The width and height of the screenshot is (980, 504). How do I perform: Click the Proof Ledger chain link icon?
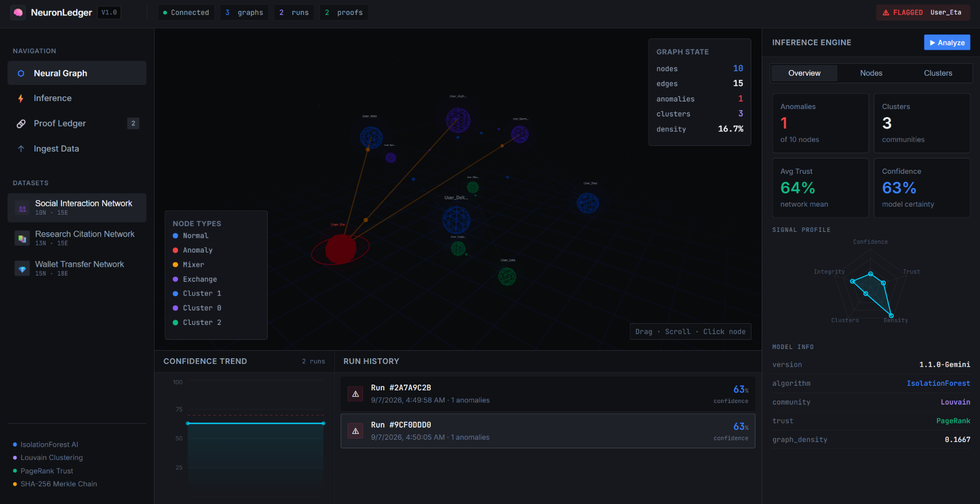pyautogui.click(x=21, y=123)
